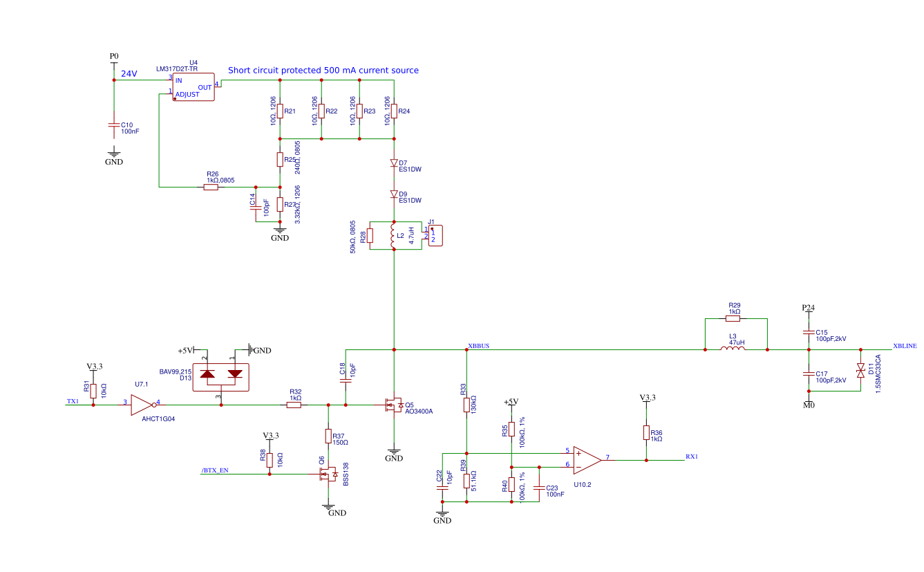Select the Q6 BSS138 transistor symbol
The height and width of the screenshot is (572, 924).
point(326,474)
